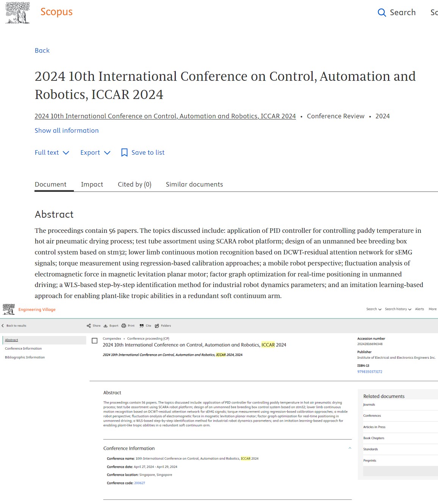Viewport: 438px width, 504px height.
Task: Click the Share icon in Engineering Village
Action: [x=89, y=326]
